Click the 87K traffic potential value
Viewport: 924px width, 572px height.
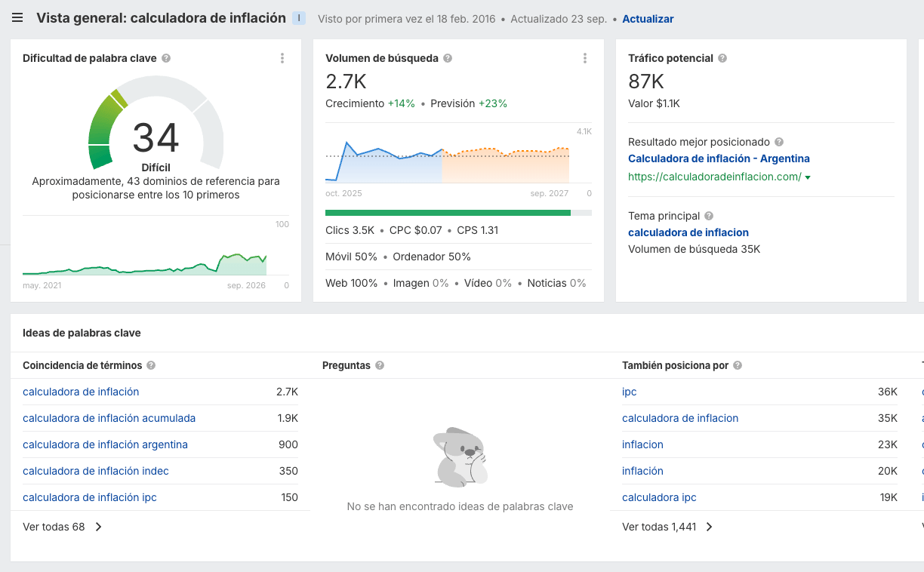646,81
